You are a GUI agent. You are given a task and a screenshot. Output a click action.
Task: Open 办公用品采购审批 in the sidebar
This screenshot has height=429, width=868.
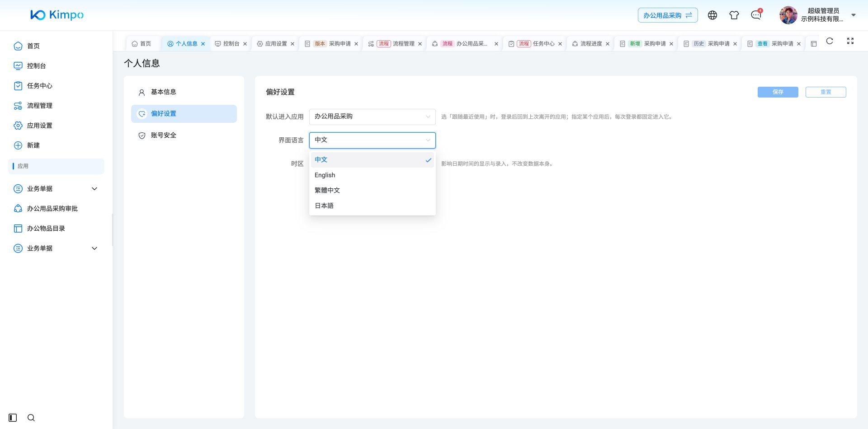pyautogui.click(x=56, y=209)
